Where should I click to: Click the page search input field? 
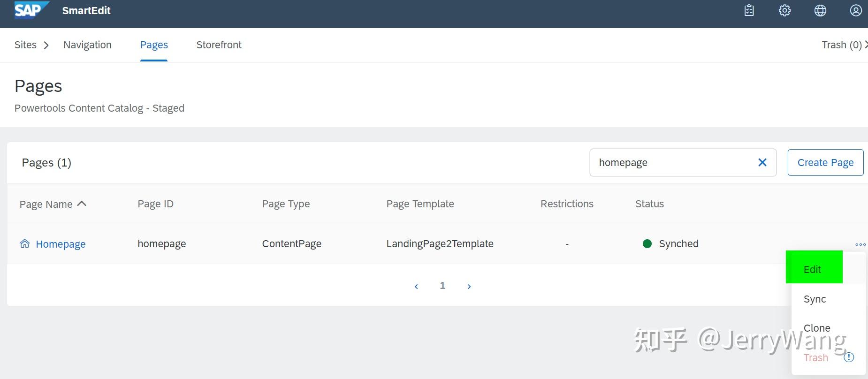point(671,162)
